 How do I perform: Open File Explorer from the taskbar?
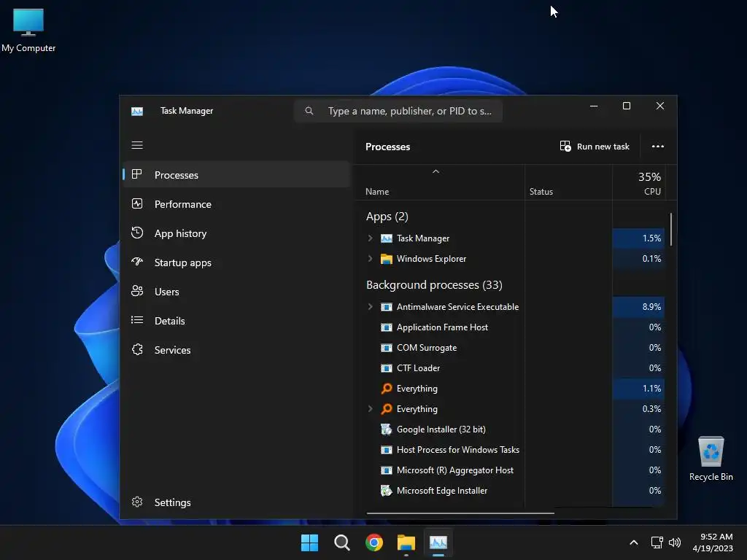pos(406,542)
